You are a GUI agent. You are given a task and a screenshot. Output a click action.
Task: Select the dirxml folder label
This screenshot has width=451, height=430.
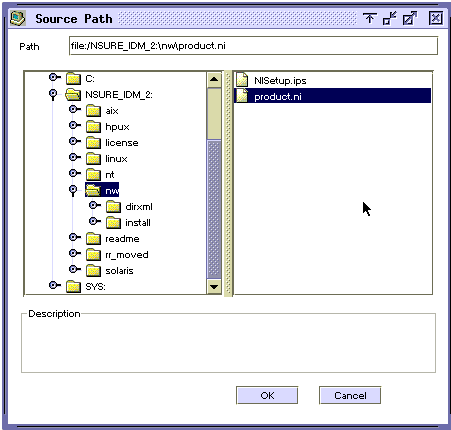tap(139, 207)
